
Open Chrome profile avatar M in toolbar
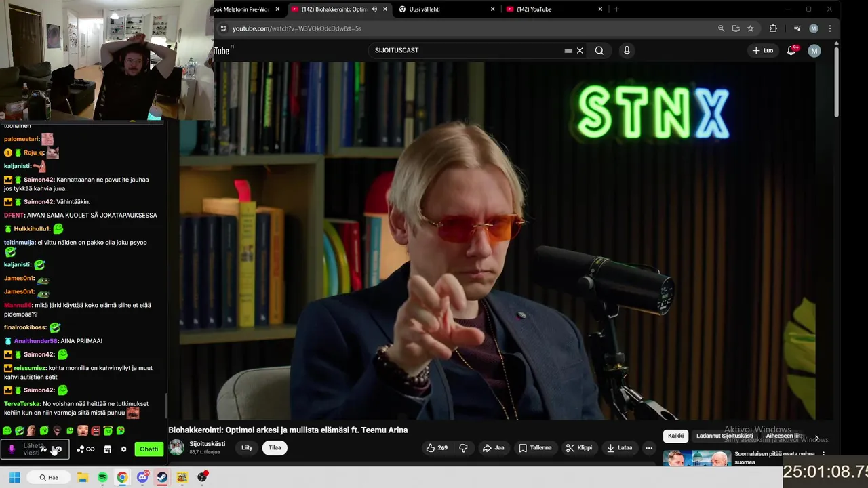pos(814,28)
